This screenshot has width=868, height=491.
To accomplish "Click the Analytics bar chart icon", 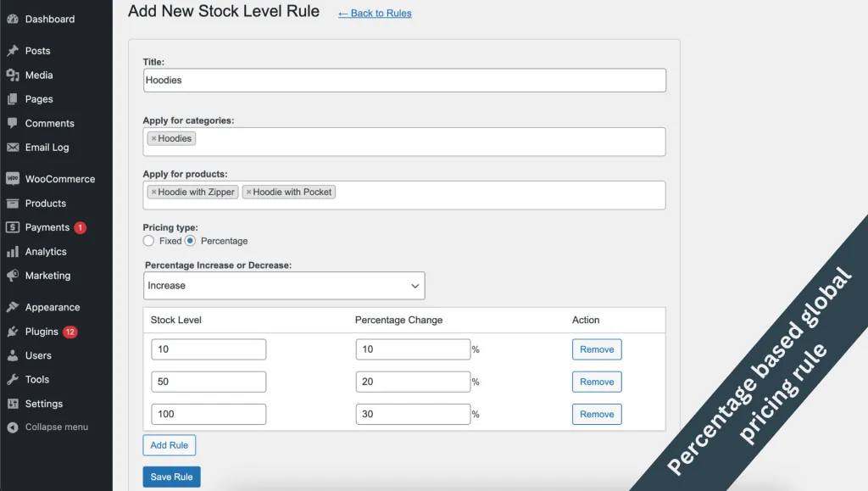I will (13, 252).
